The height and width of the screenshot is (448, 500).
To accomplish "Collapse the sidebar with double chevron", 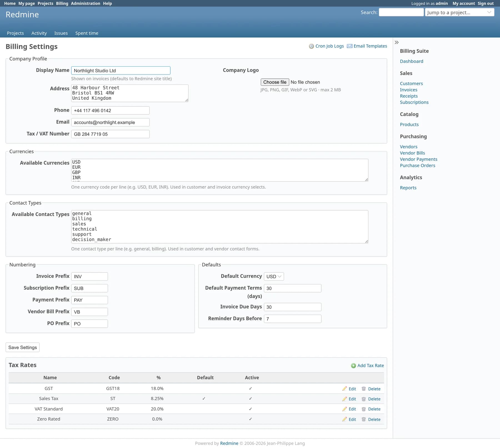I will [x=397, y=42].
